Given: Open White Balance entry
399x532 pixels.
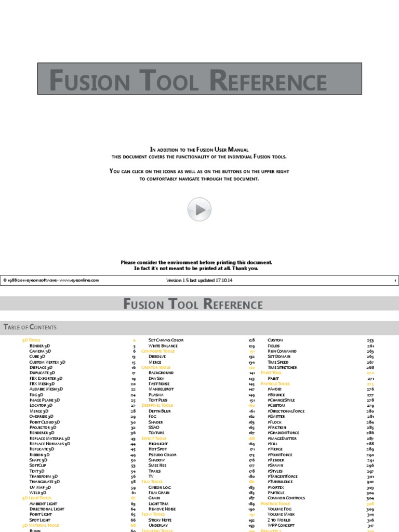Looking at the screenshot, I should (x=163, y=345).
